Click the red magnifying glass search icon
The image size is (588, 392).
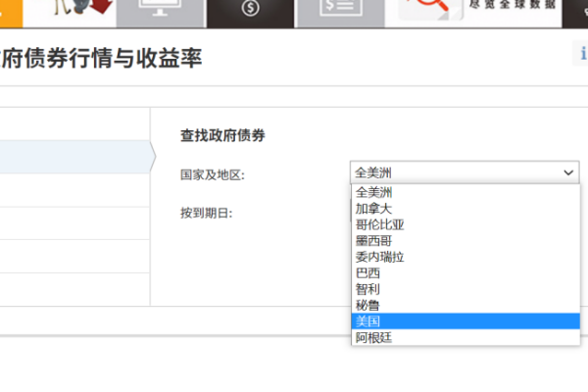(x=433, y=12)
